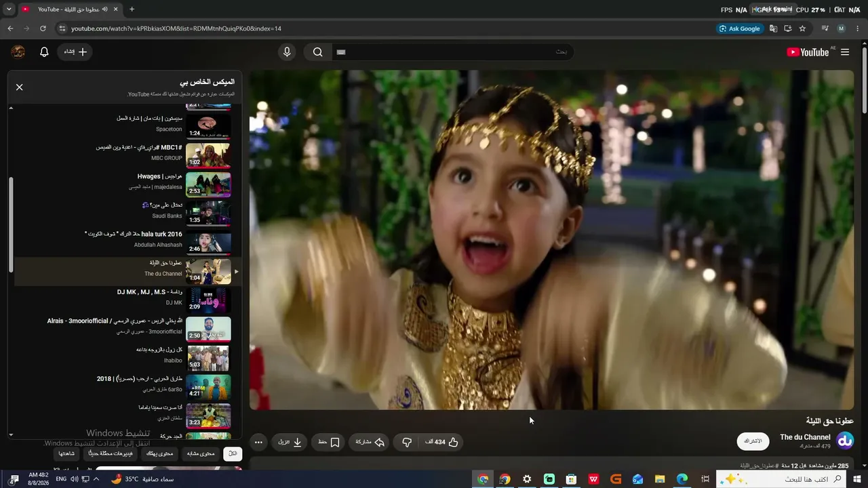
Task: Show hidden system tray icons chevron
Action: coord(96,479)
